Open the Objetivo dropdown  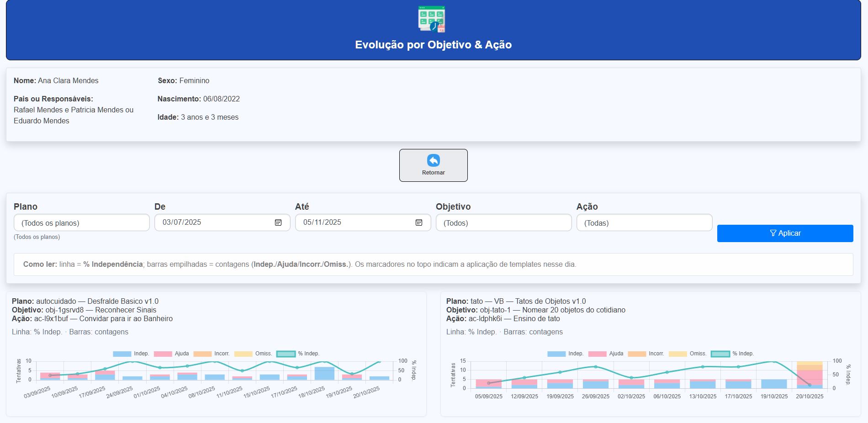click(503, 223)
